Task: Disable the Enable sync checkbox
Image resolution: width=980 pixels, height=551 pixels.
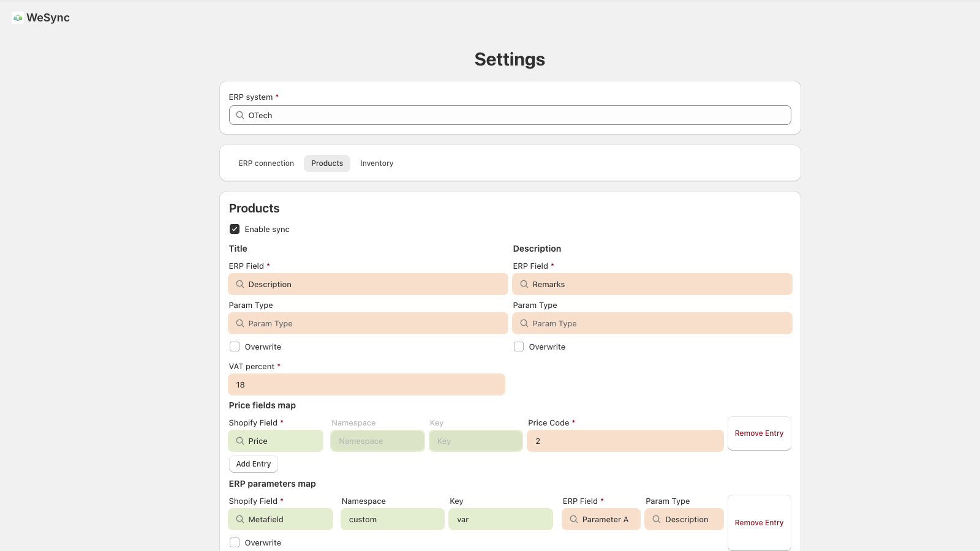Action: point(235,229)
